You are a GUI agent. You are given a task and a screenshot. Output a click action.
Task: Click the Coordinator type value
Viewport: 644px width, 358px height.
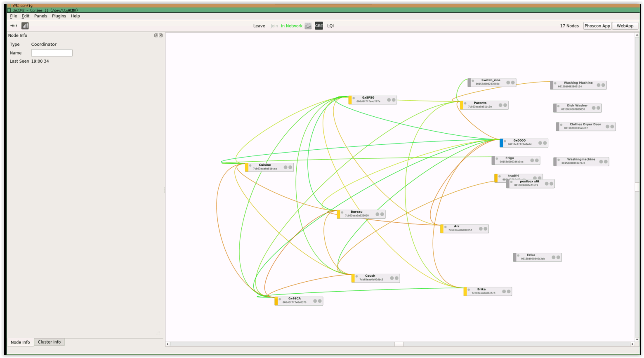(x=44, y=44)
